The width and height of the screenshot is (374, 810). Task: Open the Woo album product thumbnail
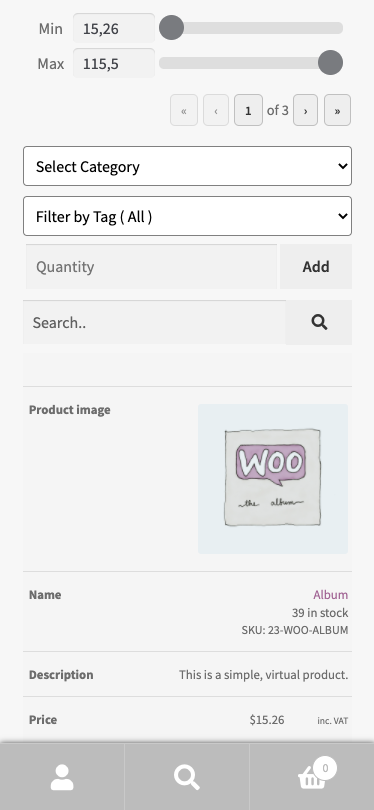click(273, 479)
